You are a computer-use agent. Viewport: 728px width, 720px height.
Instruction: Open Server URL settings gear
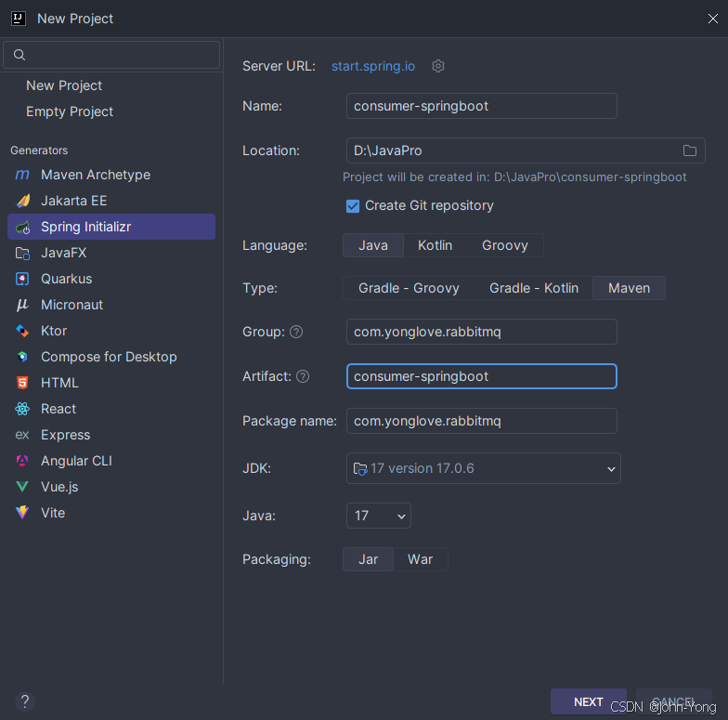[438, 66]
